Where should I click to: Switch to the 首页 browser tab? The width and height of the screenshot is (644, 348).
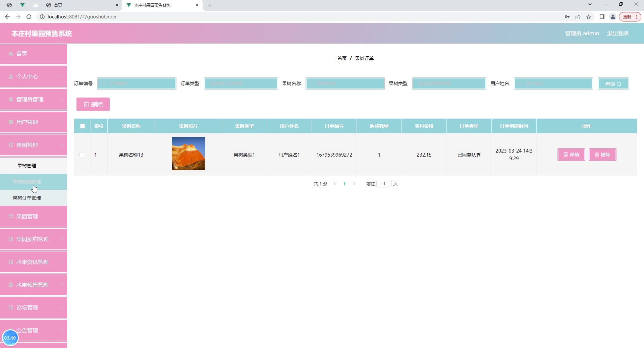pos(80,5)
